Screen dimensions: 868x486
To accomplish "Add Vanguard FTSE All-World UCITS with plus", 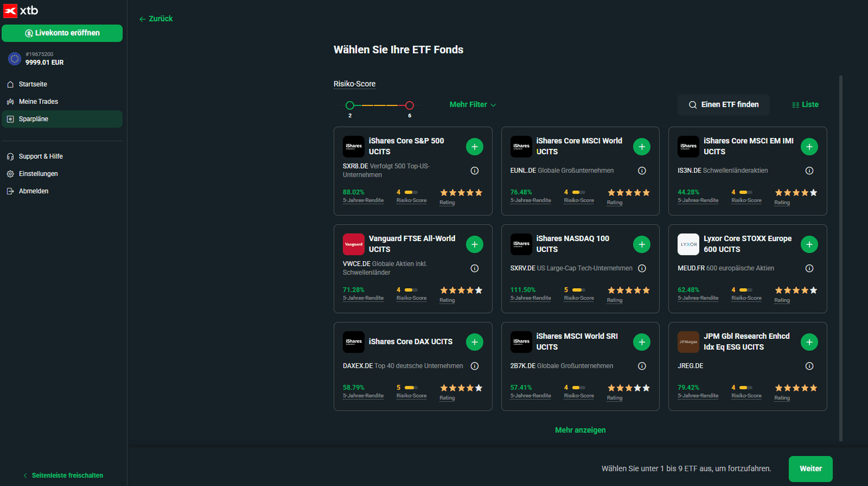I will [474, 244].
